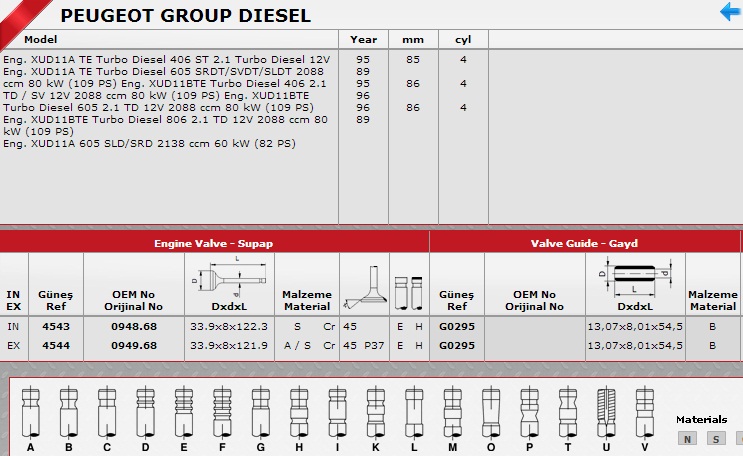Click OEM number 0949.68
Image resolution: width=743 pixels, height=456 pixels.
134,346
